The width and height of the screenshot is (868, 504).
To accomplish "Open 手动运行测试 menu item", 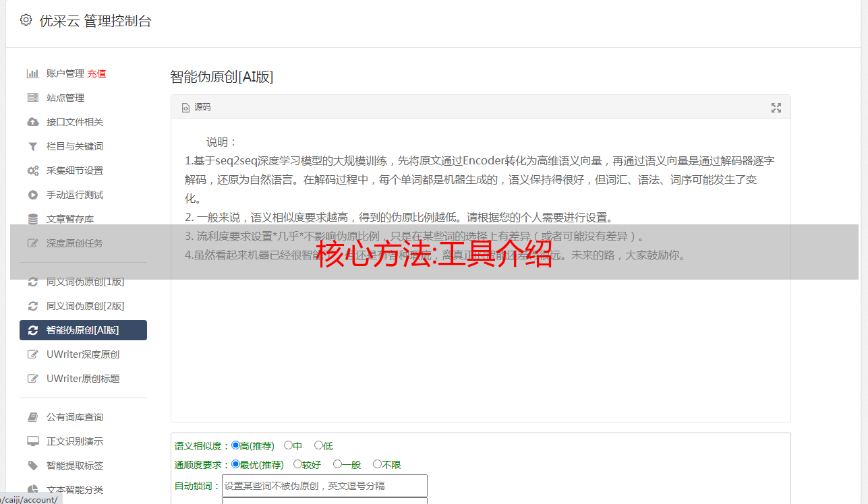I will (75, 195).
